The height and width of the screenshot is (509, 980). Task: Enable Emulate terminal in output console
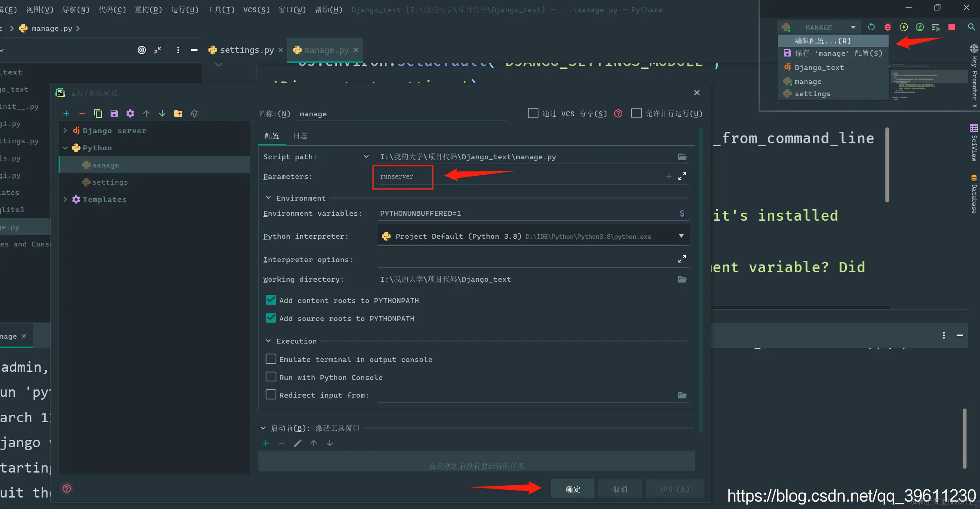point(271,359)
